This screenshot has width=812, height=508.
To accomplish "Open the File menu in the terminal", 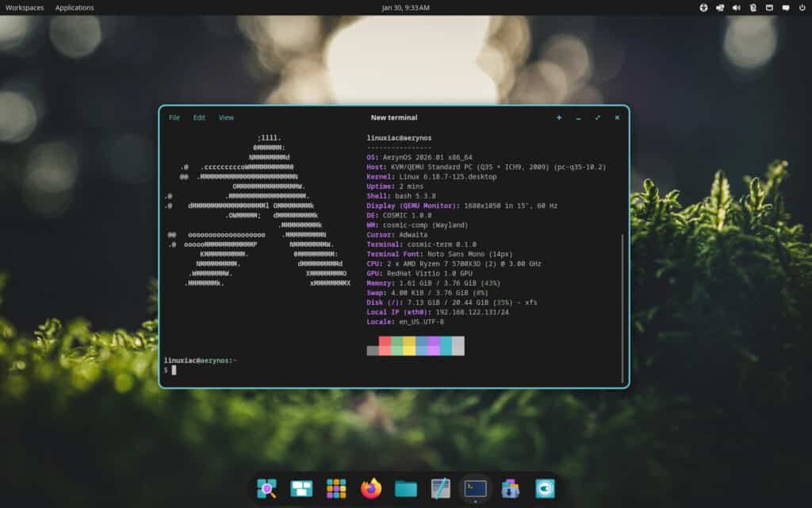I will [174, 117].
